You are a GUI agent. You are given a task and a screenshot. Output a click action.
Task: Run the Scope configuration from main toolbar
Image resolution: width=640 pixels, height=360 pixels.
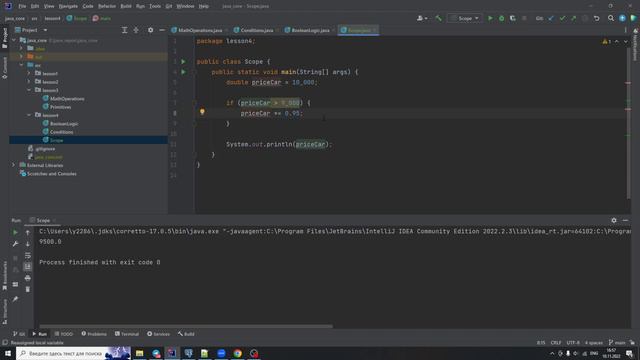pyautogui.click(x=490, y=18)
